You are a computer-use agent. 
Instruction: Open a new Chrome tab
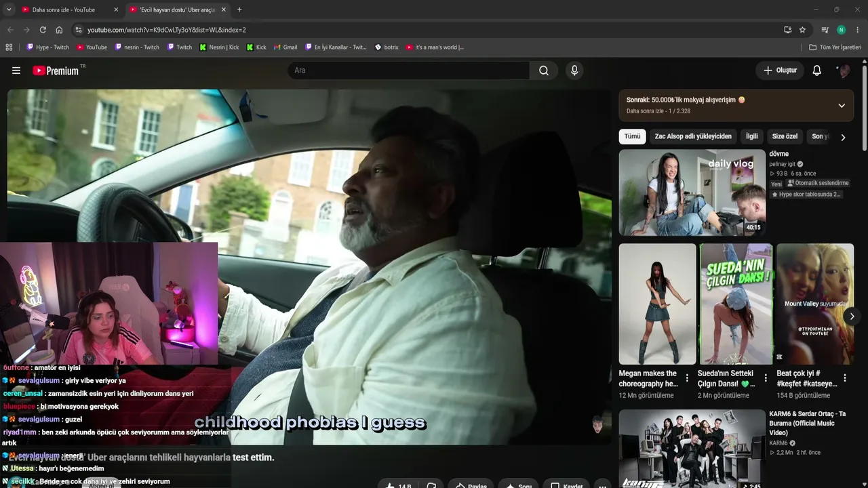[239, 9]
